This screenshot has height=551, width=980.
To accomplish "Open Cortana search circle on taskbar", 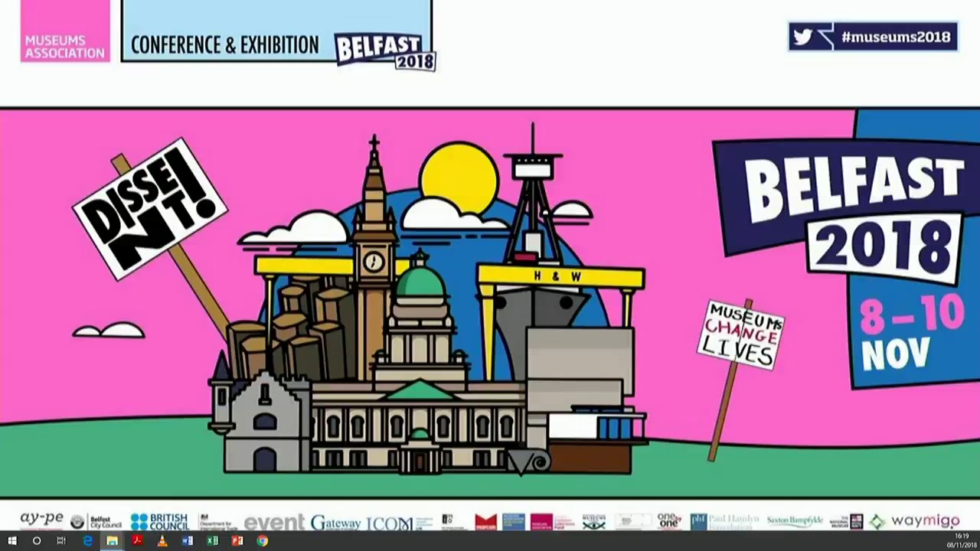I will pos(36,541).
